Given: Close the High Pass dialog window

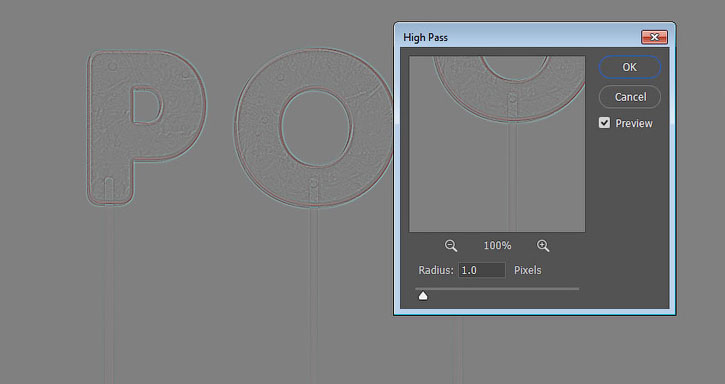Looking at the screenshot, I should [654, 37].
